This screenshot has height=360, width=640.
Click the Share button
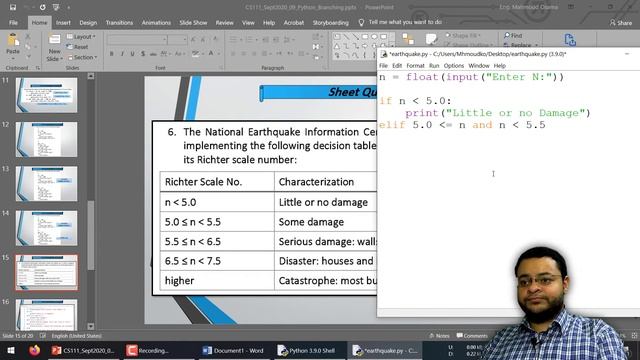tap(620, 23)
